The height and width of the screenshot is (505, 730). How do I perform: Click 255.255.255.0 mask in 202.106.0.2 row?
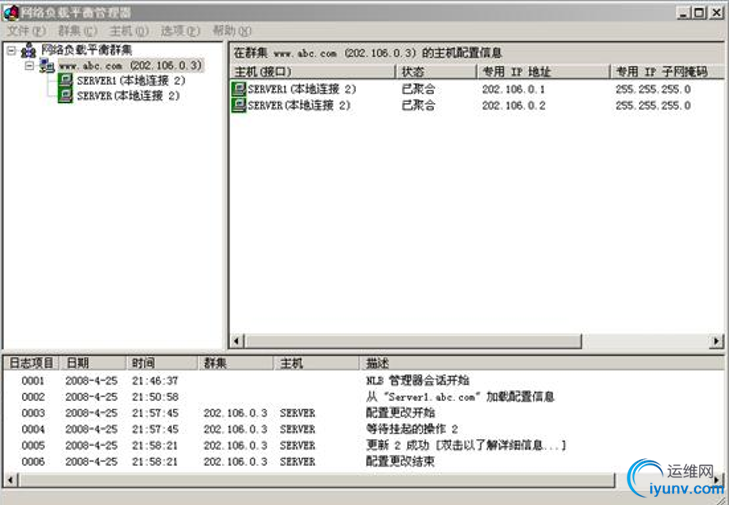(x=653, y=105)
